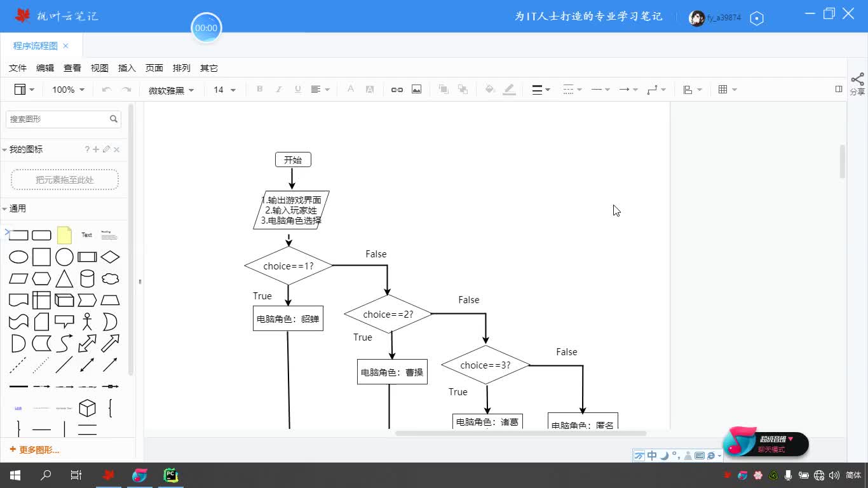Open the 插入 menu
Viewport: 868px width, 488px height.
[127, 68]
